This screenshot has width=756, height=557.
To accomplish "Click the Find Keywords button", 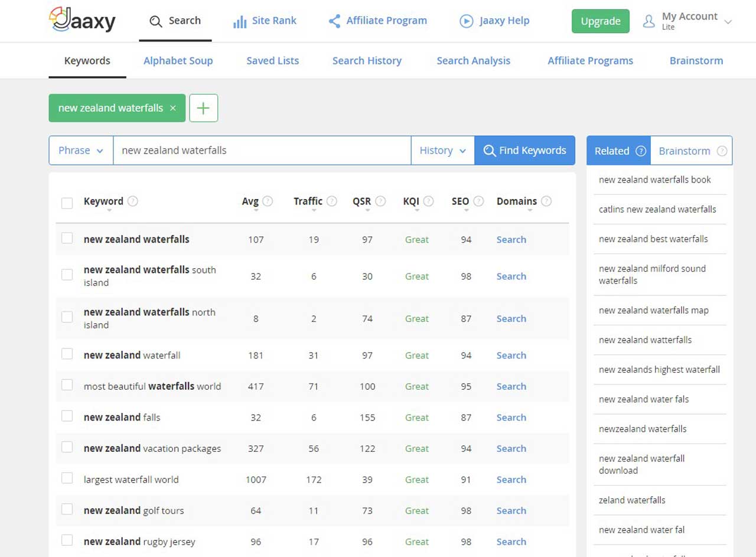I will pyautogui.click(x=524, y=151).
